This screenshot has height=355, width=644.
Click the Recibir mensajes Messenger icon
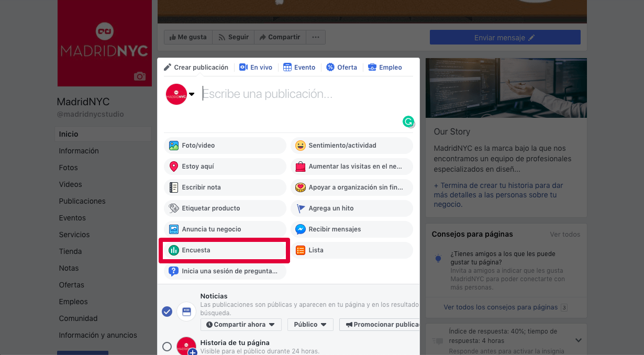301,229
